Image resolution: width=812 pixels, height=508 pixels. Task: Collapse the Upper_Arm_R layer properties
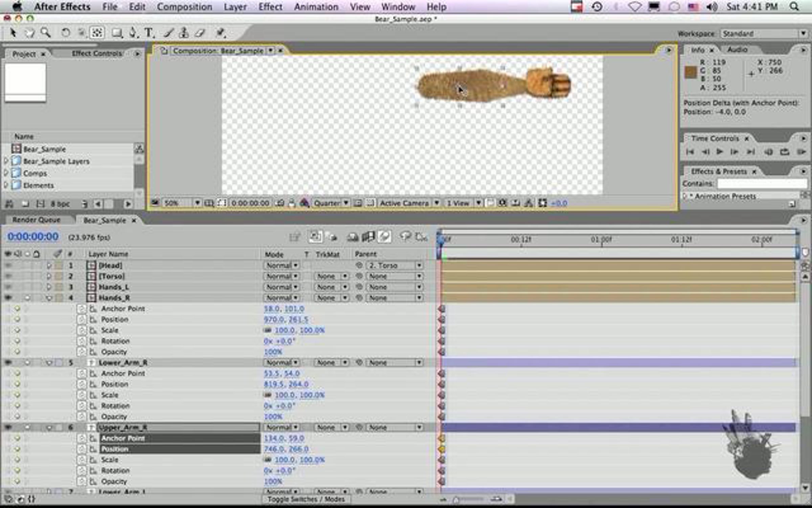[49, 428]
